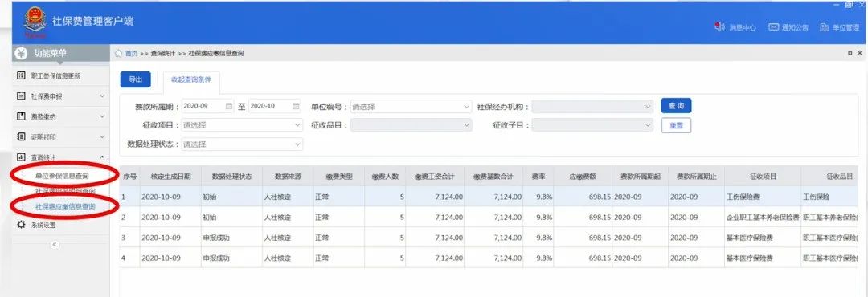Open the 征收项目 dropdown
This screenshot has height=297, width=868.
click(x=242, y=125)
